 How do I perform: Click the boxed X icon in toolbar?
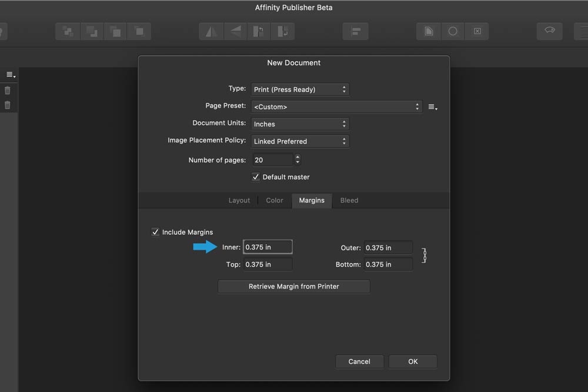pyautogui.click(x=477, y=32)
